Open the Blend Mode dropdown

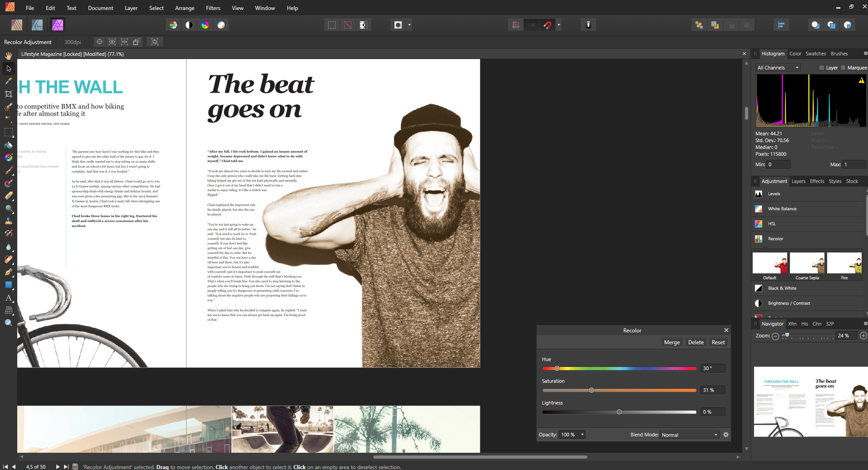pyautogui.click(x=690, y=435)
